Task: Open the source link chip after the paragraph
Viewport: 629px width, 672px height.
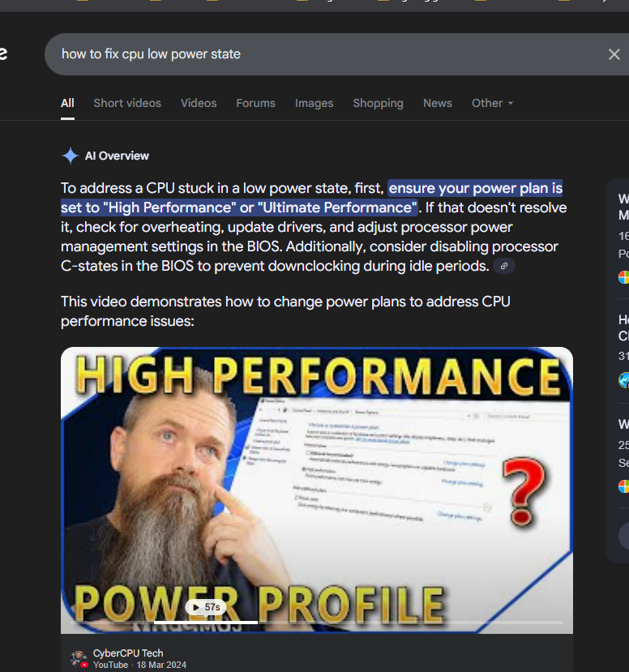Action: [504, 266]
